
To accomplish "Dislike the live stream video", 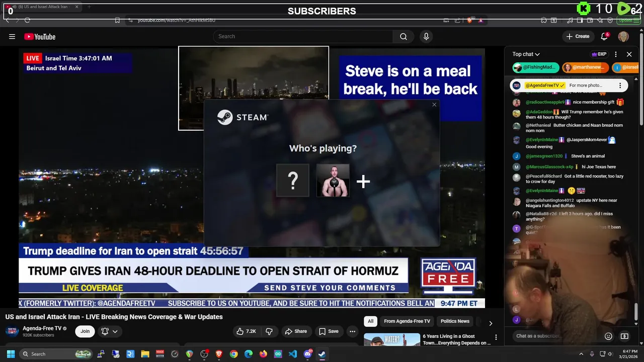I will pyautogui.click(x=269, y=331).
